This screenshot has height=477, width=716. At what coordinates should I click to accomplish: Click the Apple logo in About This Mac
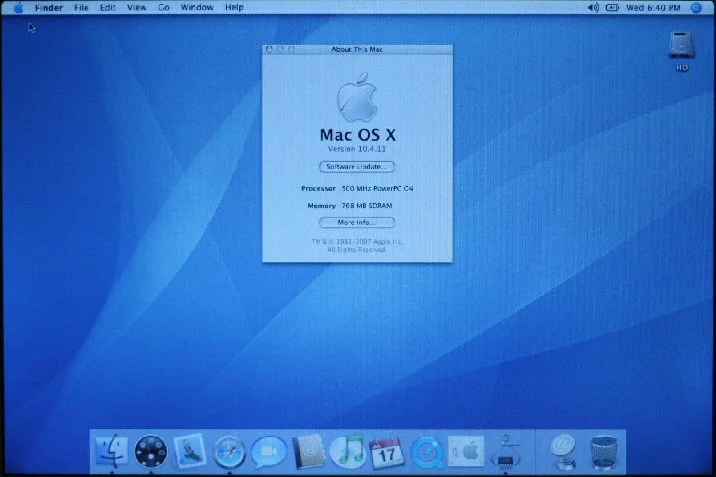pos(357,97)
